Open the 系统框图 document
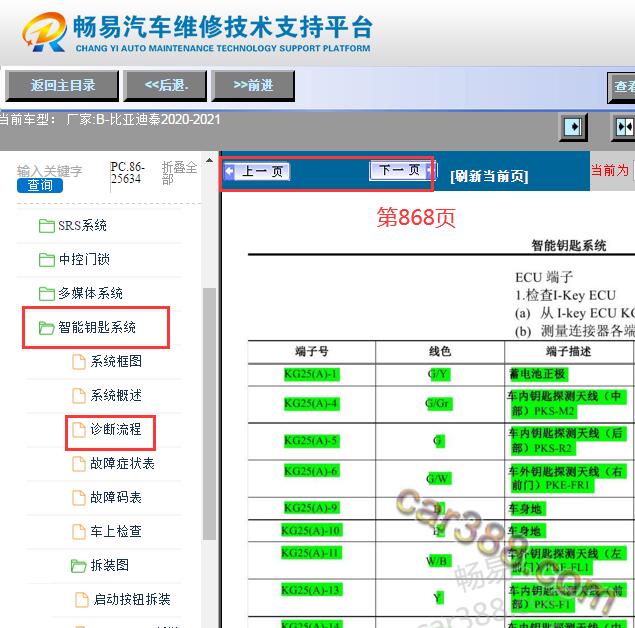 (116, 361)
